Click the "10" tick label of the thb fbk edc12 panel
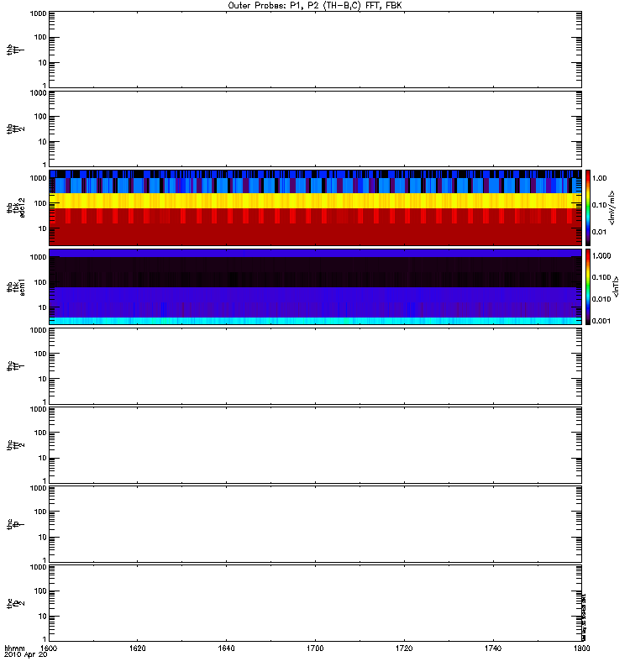The height and width of the screenshot is (672, 630). [43, 228]
